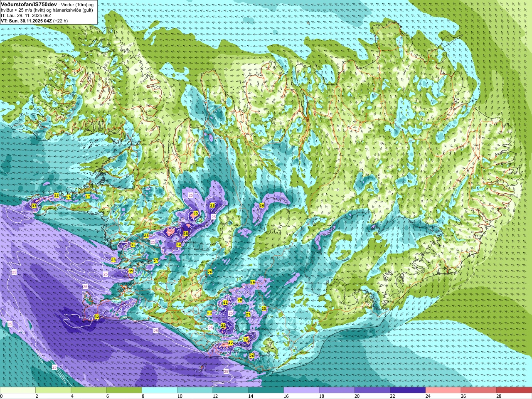
Task: Click the light green 4–6 legend swatch
Action: [x=89, y=390]
